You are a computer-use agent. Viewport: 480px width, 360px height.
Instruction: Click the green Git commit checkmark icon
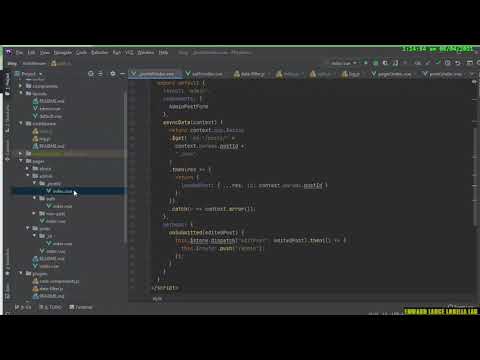point(438,63)
